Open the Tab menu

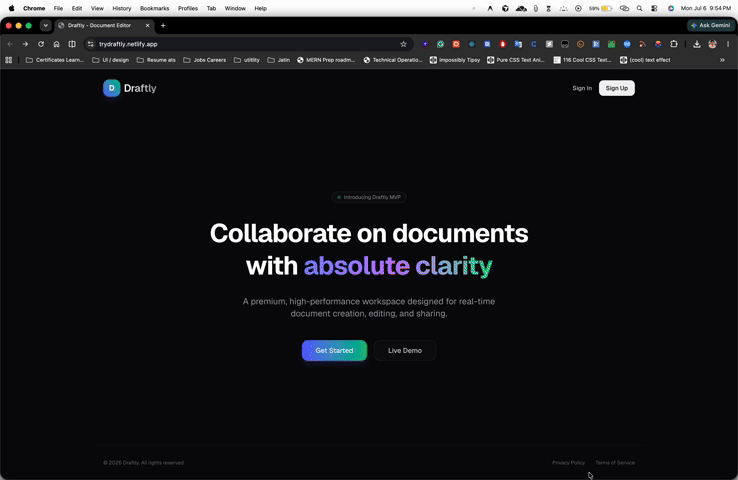pos(211,8)
